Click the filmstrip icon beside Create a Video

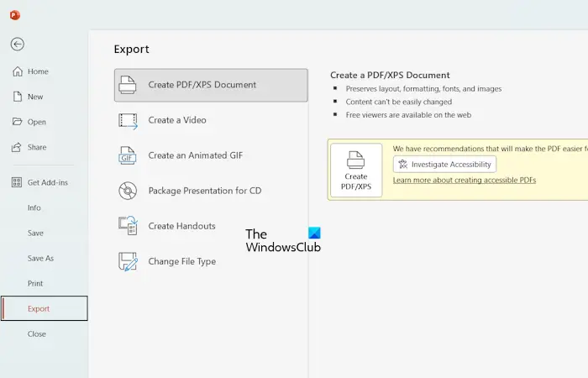point(129,121)
